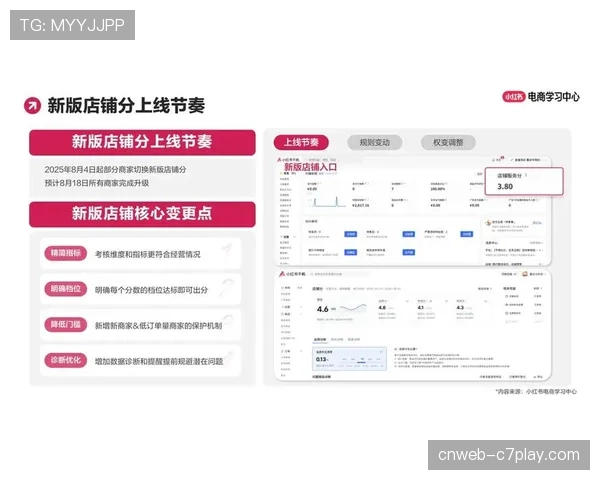The width and height of the screenshot is (600, 480).
Task: Click the 电商学习中心 text at top right
Action: (x=553, y=97)
